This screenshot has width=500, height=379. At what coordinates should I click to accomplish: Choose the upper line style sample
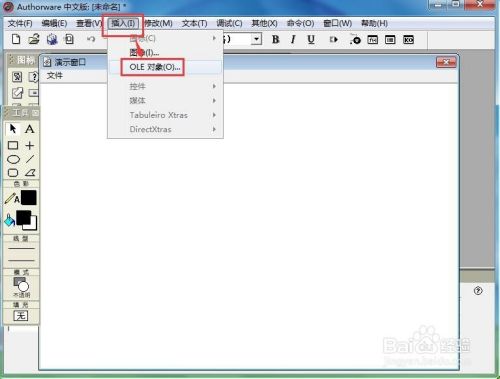click(21, 248)
